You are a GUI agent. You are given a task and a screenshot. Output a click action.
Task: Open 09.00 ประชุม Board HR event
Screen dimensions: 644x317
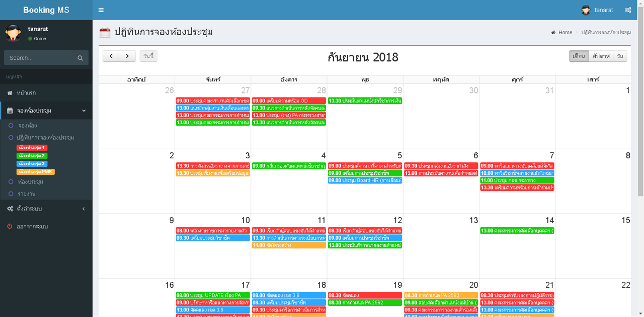tap(365, 180)
